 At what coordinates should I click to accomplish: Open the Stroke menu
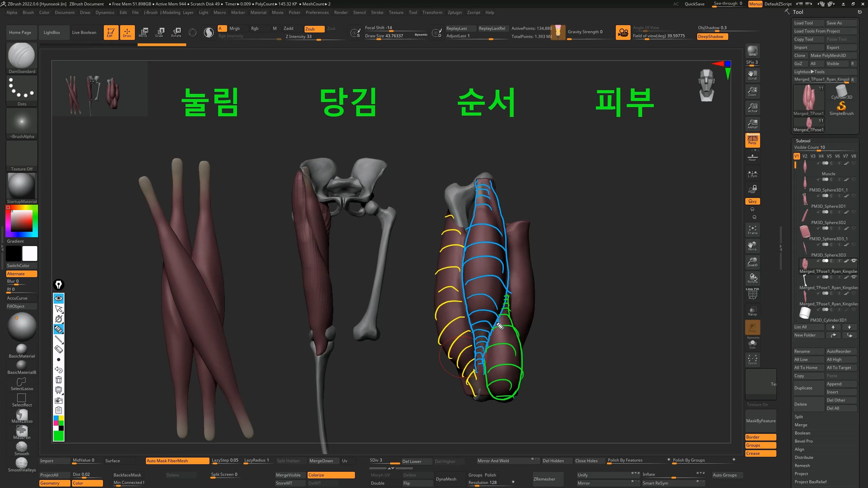pos(377,13)
